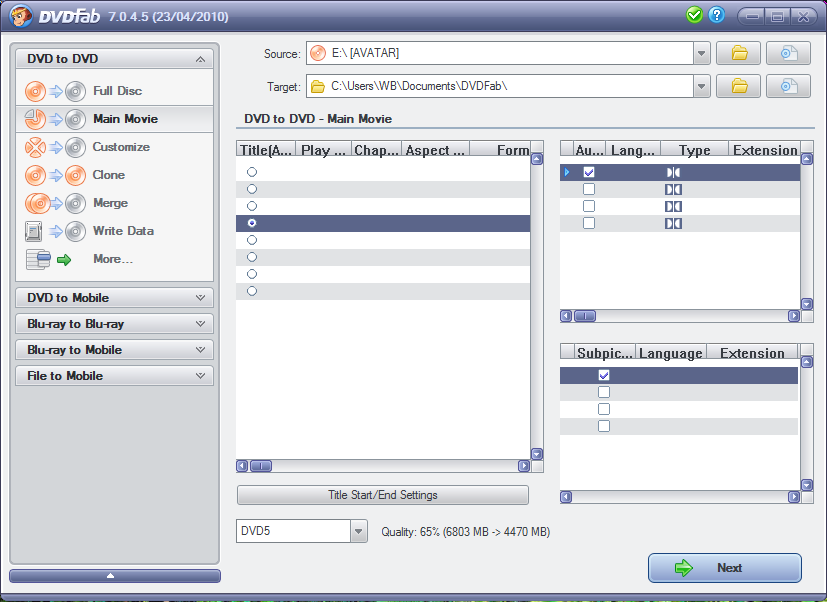Click title list horizontal scrollbar thumb
827x602 pixels.
click(x=261, y=466)
